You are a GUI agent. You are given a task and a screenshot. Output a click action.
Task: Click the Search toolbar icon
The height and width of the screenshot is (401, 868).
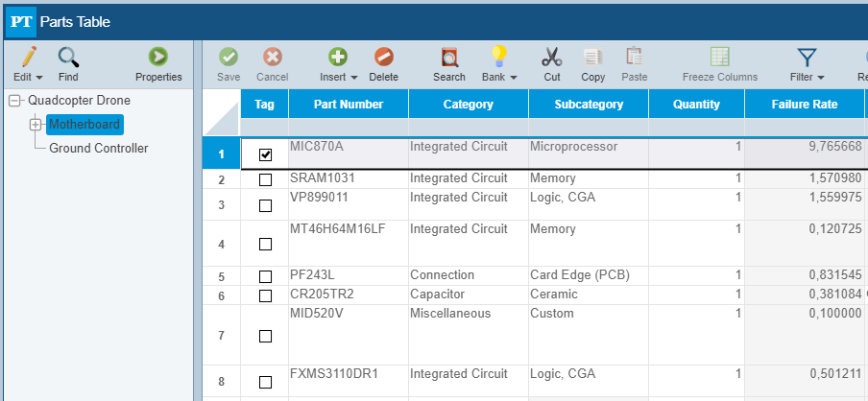coord(448,58)
